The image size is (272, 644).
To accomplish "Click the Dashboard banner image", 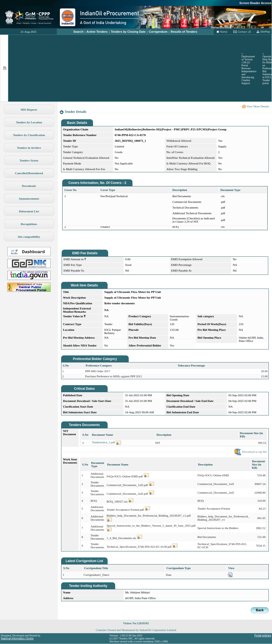I will (29, 252).
